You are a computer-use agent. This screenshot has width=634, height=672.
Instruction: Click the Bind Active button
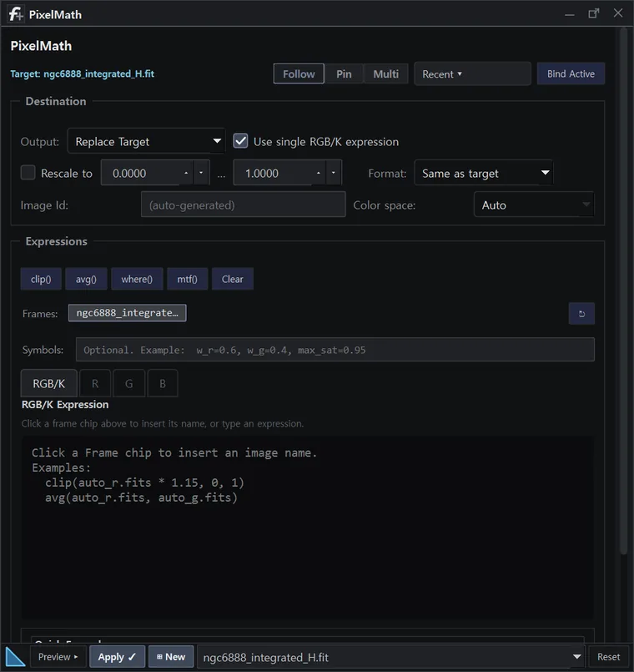pos(571,73)
